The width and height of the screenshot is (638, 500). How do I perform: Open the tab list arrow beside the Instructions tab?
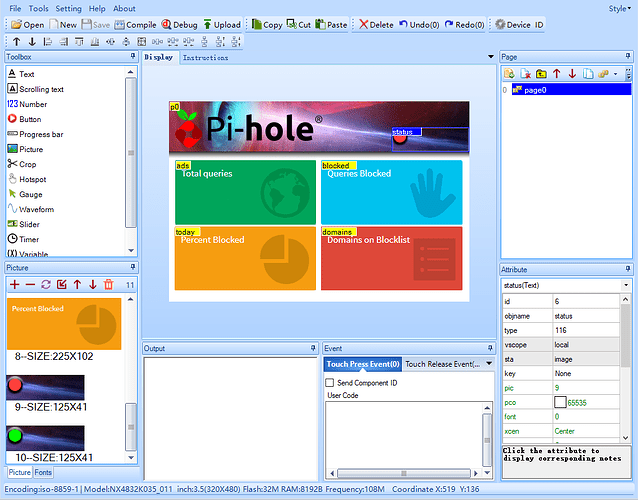[491, 57]
